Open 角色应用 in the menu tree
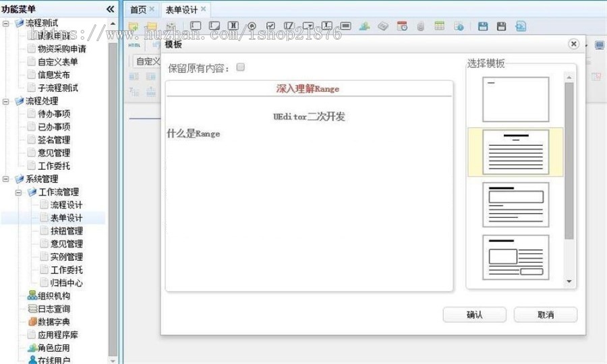The width and height of the screenshot is (607, 364). pyautogui.click(x=54, y=348)
